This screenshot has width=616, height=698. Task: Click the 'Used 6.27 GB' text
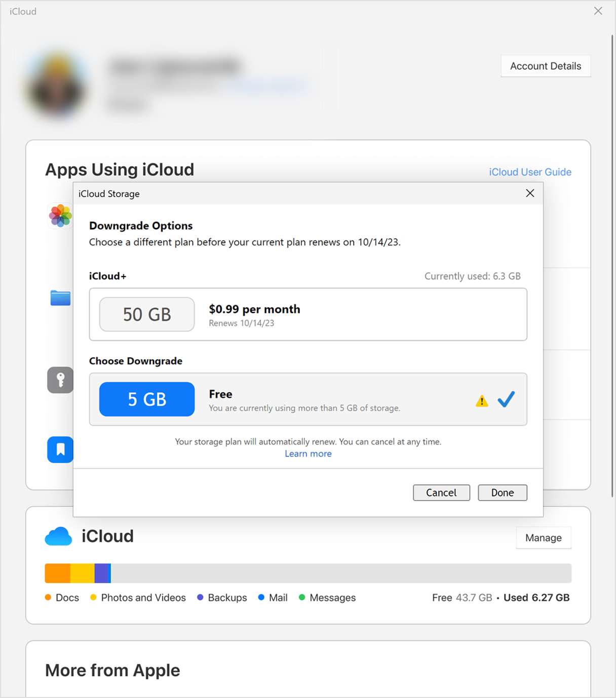536,597
